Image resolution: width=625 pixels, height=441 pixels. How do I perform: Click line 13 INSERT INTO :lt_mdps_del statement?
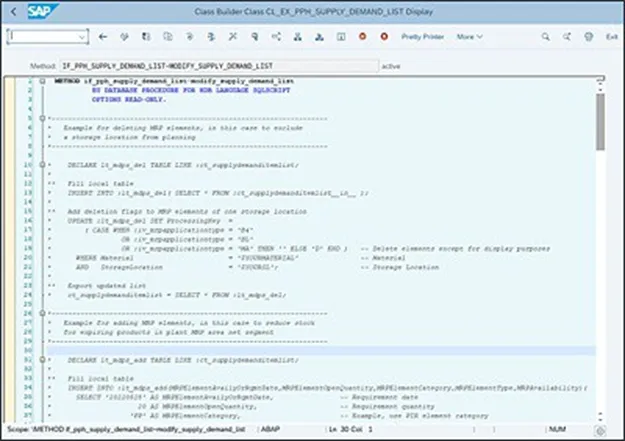click(x=218, y=193)
